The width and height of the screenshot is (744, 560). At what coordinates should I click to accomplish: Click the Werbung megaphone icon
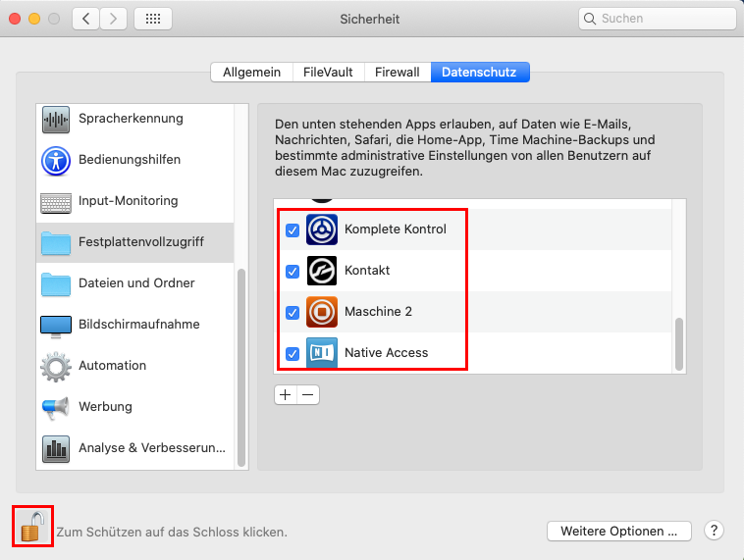click(56, 408)
